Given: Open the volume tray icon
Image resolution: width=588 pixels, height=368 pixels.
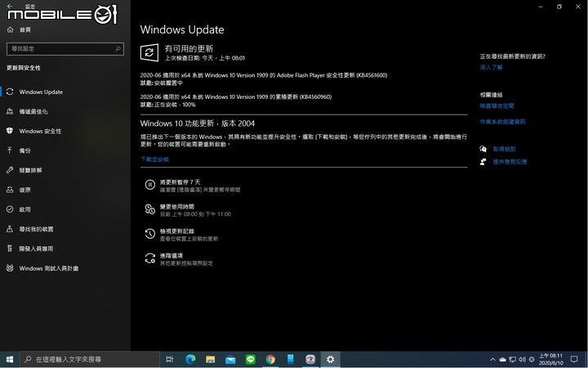Looking at the screenshot, I should [x=522, y=359].
